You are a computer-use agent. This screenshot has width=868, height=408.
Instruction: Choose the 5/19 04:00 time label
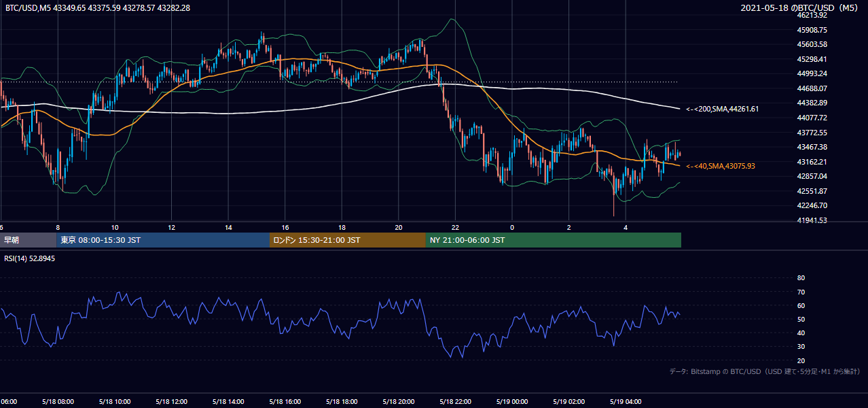tap(626, 402)
